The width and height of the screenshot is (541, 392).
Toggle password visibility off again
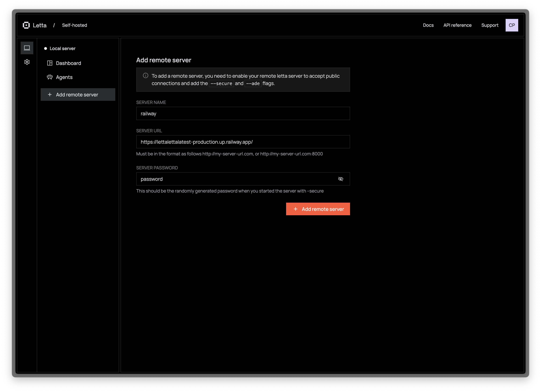[x=341, y=179]
